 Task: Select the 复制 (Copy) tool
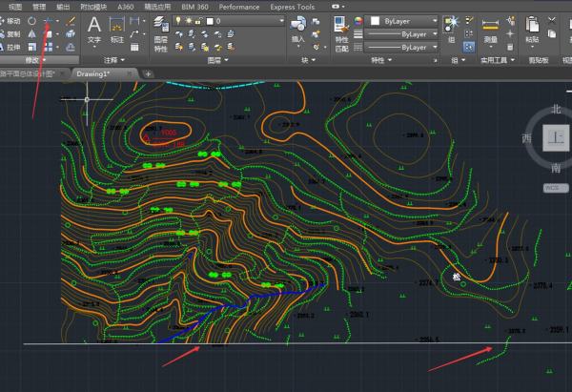(x=13, y=33)
